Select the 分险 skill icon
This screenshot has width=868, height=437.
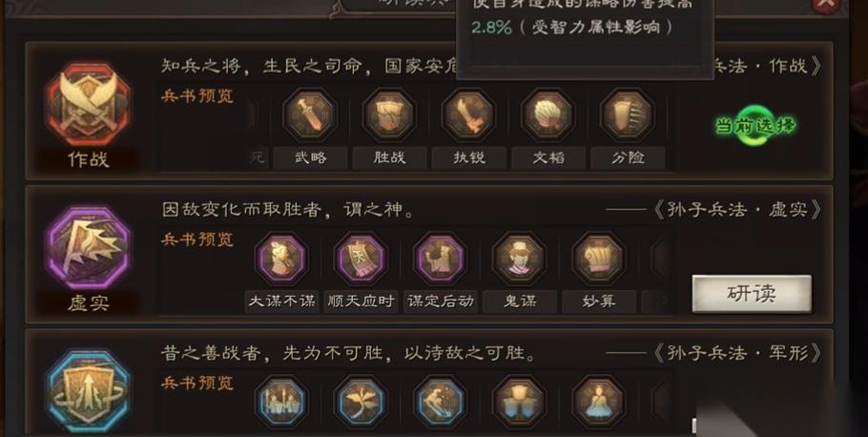pyautogui.click(x=627, y=115)
